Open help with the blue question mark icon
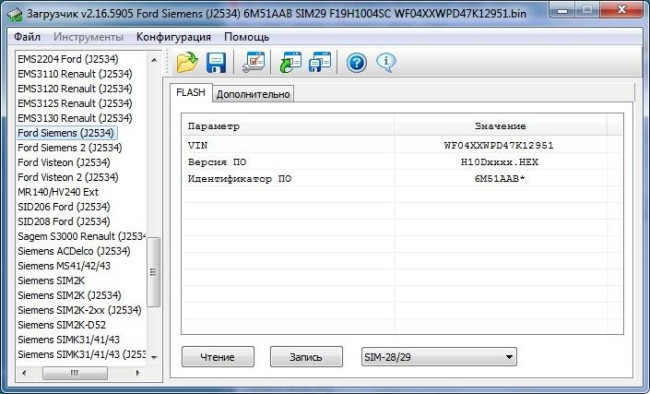Image resolution: width=650 pixels, height=394 pixels. (x=357, y=63)
